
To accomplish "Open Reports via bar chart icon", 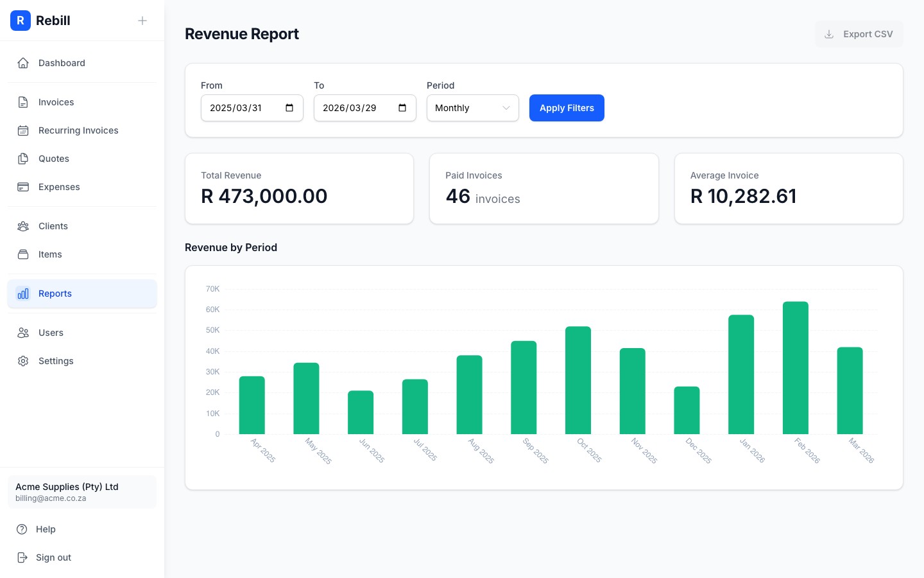I will [x=23, y=293].
